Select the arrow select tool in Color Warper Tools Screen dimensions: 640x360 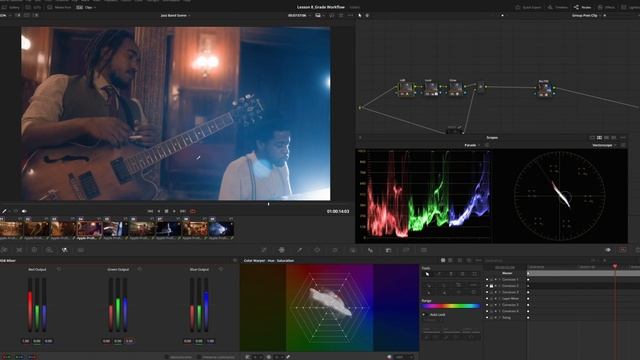427,274
